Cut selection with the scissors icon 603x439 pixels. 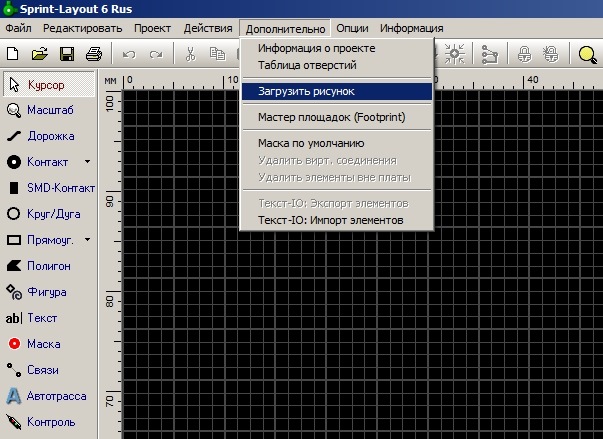(x=190, y=54)
